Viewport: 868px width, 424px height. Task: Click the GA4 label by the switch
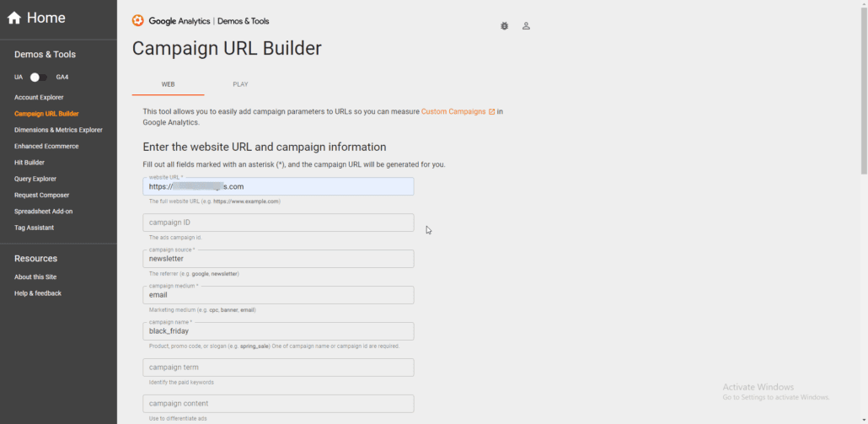(62, 77)
